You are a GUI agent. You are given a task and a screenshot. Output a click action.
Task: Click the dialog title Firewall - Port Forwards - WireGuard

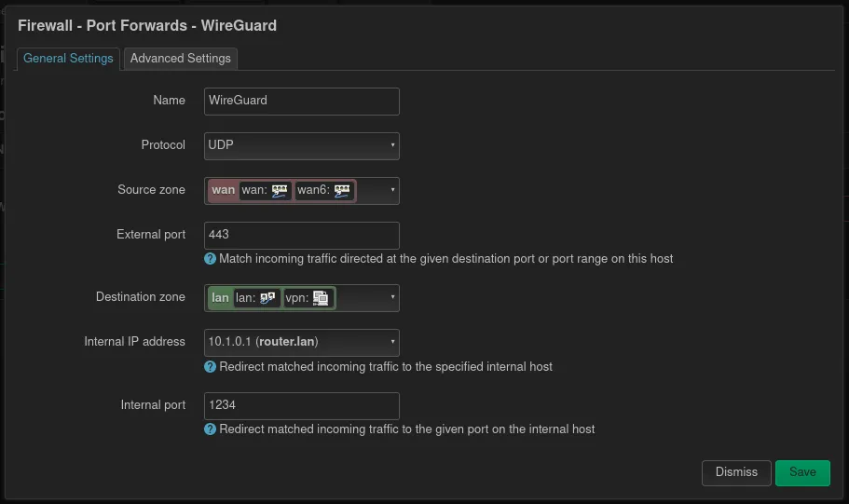click(147, 25)
